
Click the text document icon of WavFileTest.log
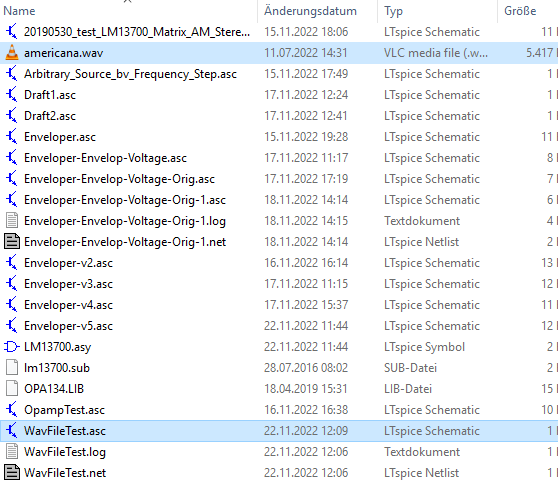(x=12, y=452)
